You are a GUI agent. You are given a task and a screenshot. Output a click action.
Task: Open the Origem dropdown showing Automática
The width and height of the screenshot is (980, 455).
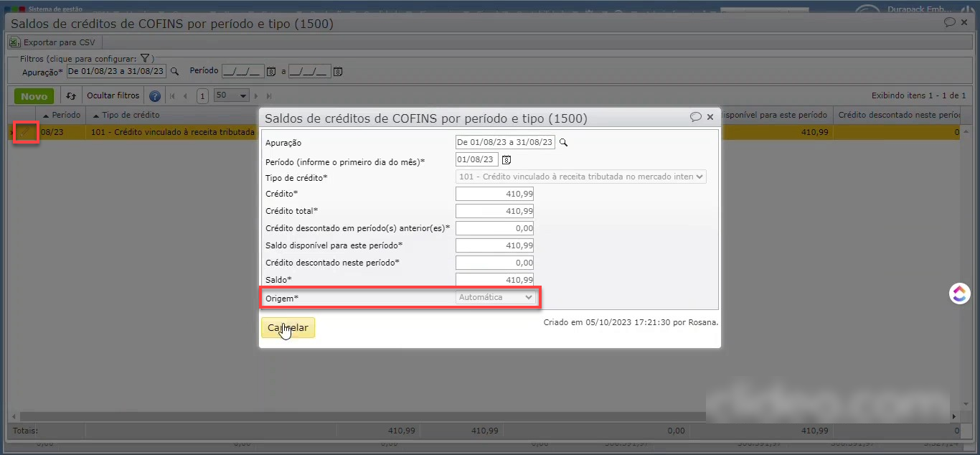(x=496, y=297)
